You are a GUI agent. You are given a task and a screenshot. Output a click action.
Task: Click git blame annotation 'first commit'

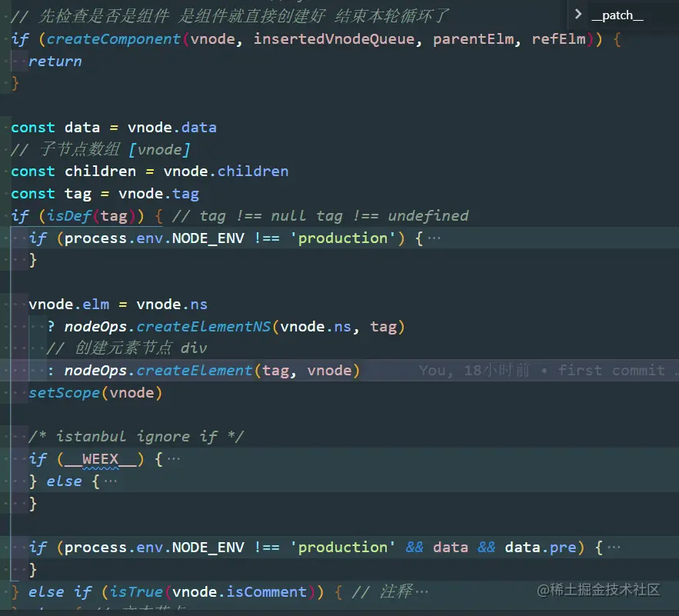[611, 371]
